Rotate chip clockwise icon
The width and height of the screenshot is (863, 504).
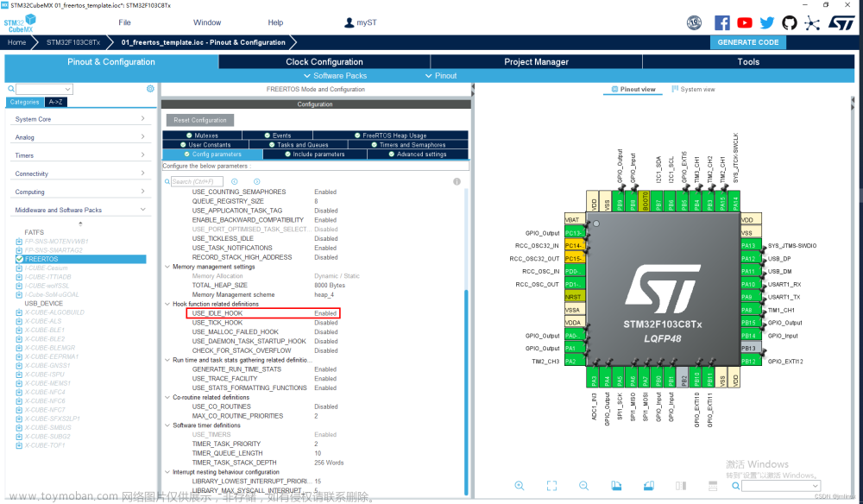click(x=616, y=485)
